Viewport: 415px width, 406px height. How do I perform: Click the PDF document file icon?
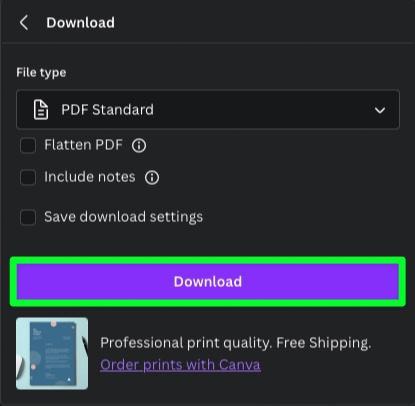pos(41,110)
